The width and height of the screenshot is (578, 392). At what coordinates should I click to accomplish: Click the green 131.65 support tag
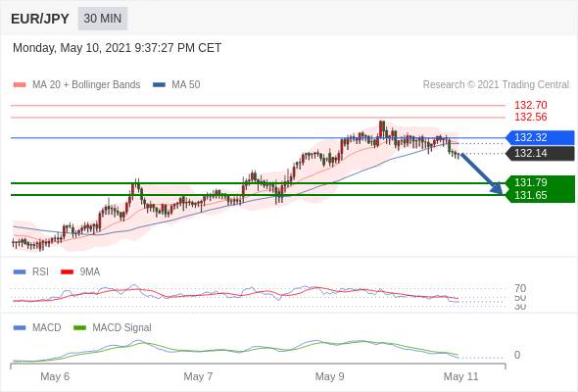click(540, 195)
